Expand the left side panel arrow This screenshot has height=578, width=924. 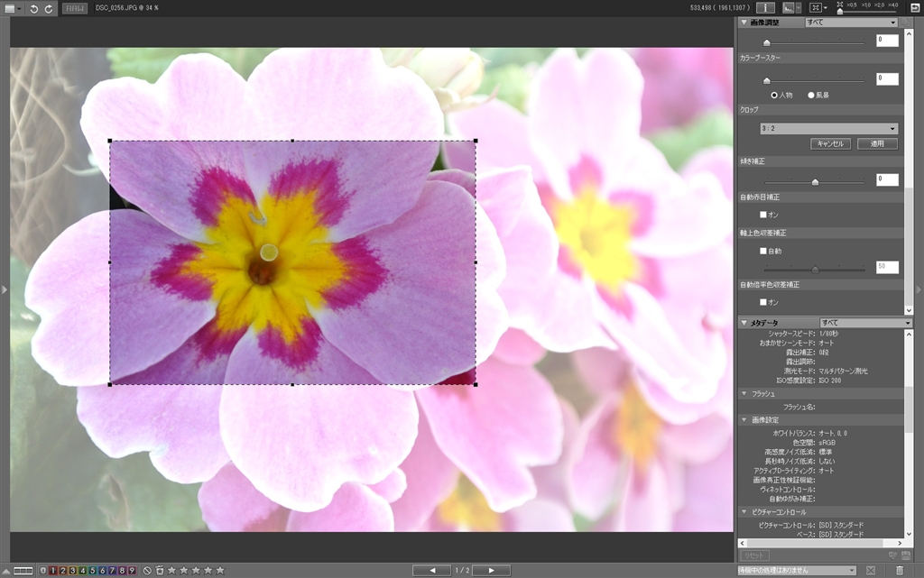(x=5, y=289)
